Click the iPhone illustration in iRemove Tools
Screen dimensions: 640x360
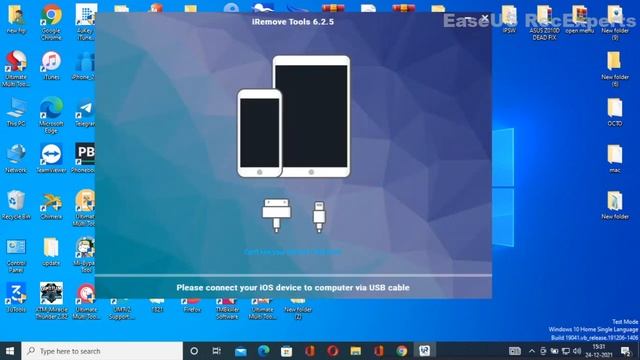click(260, 133)
